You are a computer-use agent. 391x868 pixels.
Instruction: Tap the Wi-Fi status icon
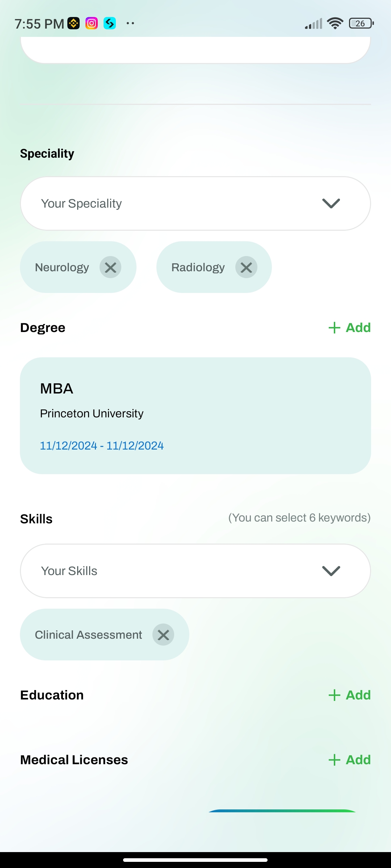pos(335,24)
